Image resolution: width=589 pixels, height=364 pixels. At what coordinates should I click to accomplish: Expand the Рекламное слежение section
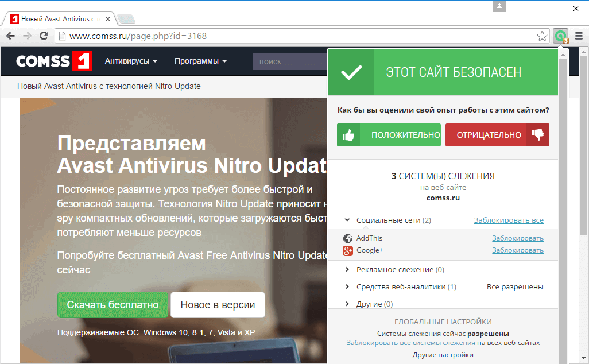pyautogui.click(x=347, y=269)
